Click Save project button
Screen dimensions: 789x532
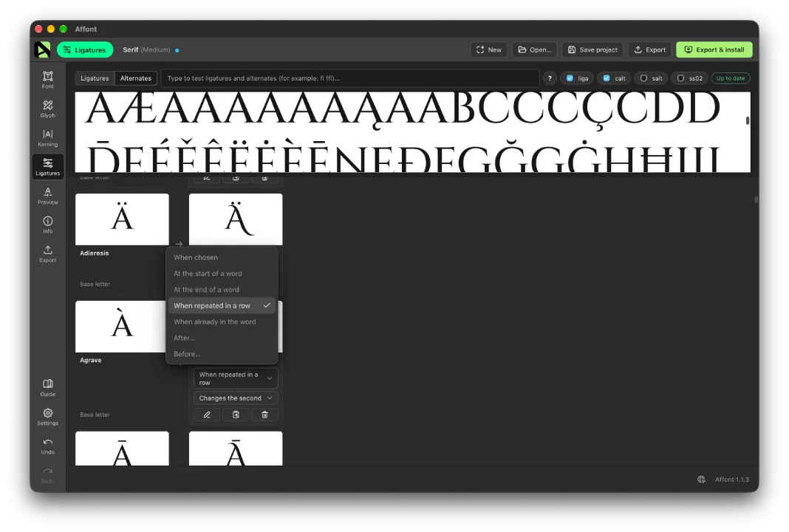pyautogui.click(x=592, y=50)
